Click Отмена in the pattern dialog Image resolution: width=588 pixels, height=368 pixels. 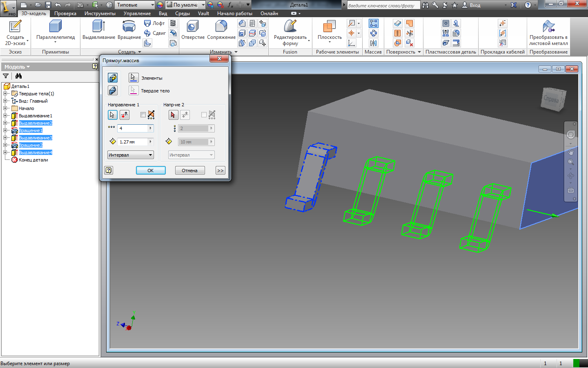tap(190, 170)
